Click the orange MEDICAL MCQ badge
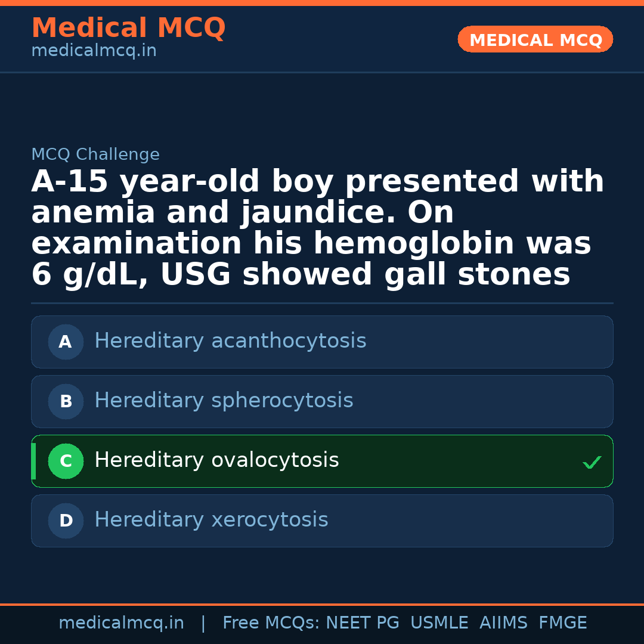Image resolution: width=644 pixels, height=644 pixels. tap(535, 40)
